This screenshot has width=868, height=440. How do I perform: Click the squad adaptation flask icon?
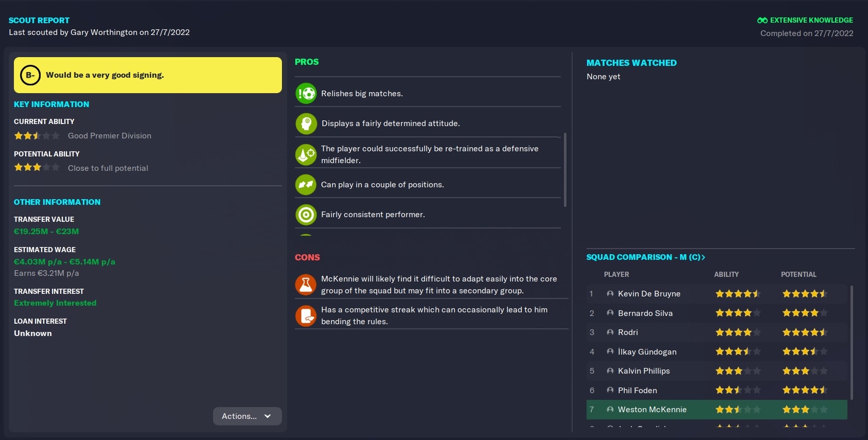click(x=306, y=285)
